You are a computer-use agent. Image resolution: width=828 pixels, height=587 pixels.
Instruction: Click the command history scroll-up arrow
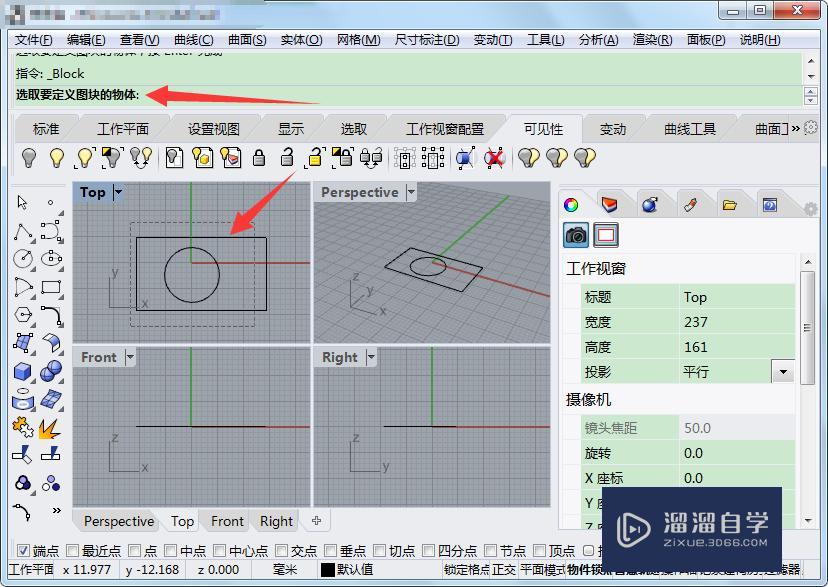(811, 61)
